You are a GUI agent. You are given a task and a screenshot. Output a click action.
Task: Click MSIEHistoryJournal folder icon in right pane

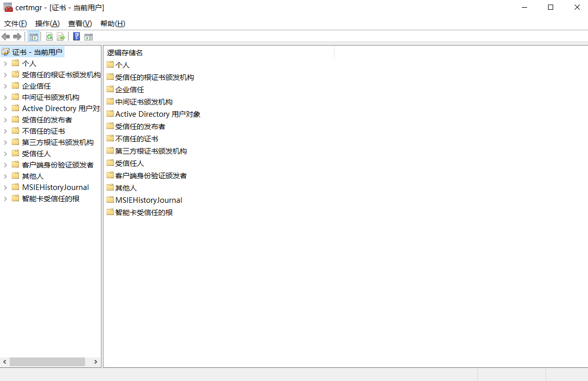(110, 200)
